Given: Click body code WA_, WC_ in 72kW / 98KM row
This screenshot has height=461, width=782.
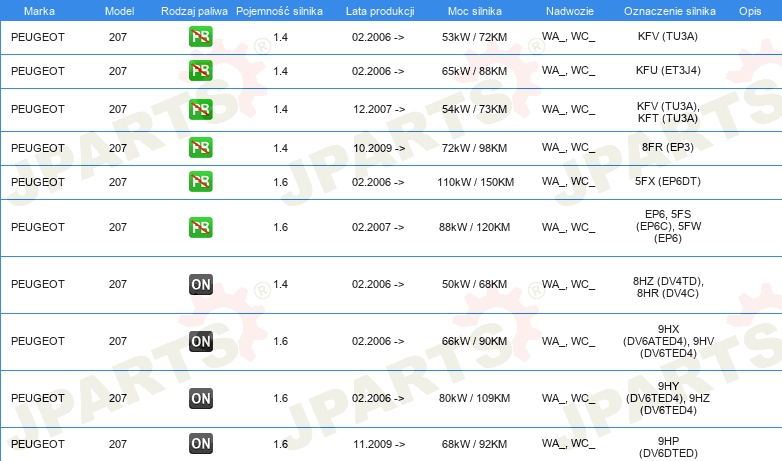Looking at the screenshot, I should 569,148.
